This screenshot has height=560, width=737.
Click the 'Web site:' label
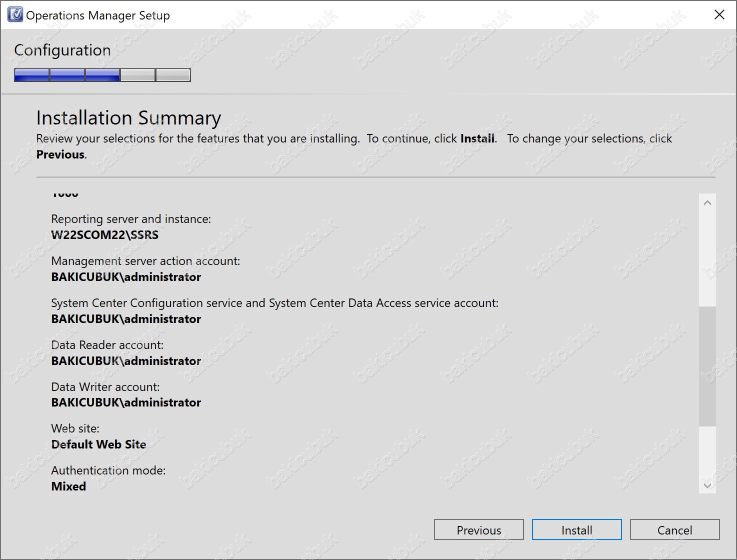[75, 428]
